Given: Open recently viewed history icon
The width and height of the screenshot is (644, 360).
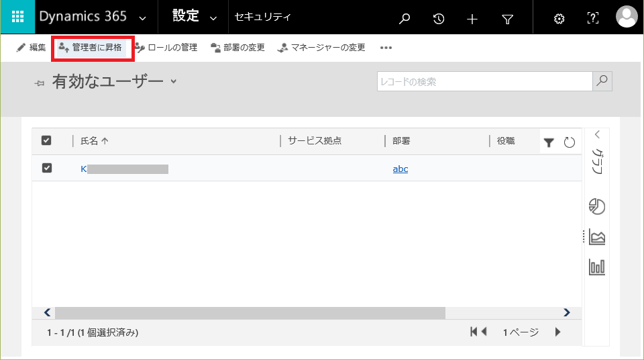Looking at the screenshot, I should (439, 19).
